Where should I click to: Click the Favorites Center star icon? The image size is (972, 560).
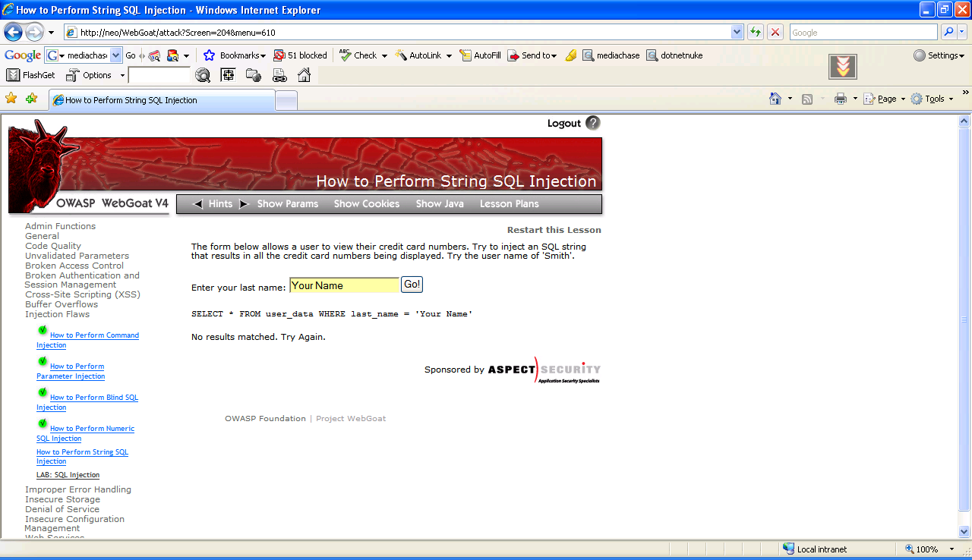coord(11,99)
